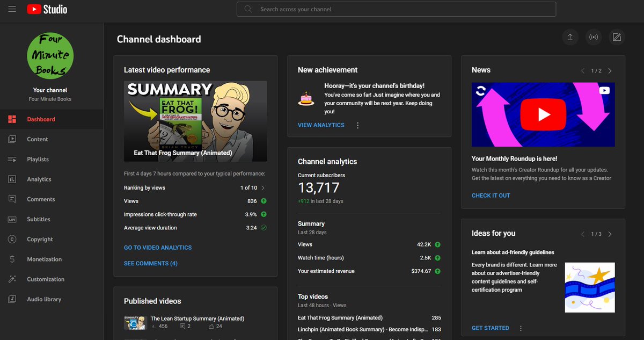
Task: Click Learn about ad-friendly guidelines heading
Action: coord(513,252)
